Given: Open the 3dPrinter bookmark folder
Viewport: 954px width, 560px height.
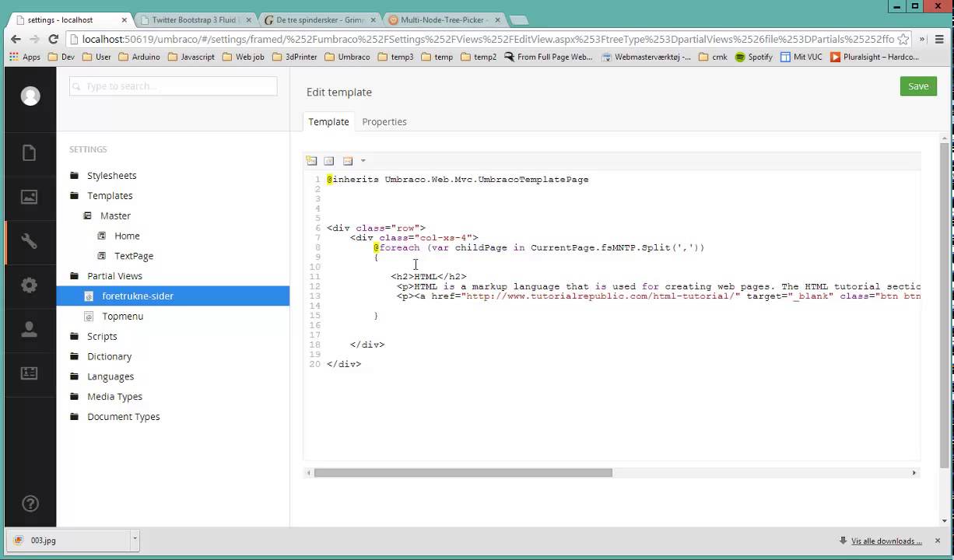Looking at the screenshot, I should [x=294, y=57].
